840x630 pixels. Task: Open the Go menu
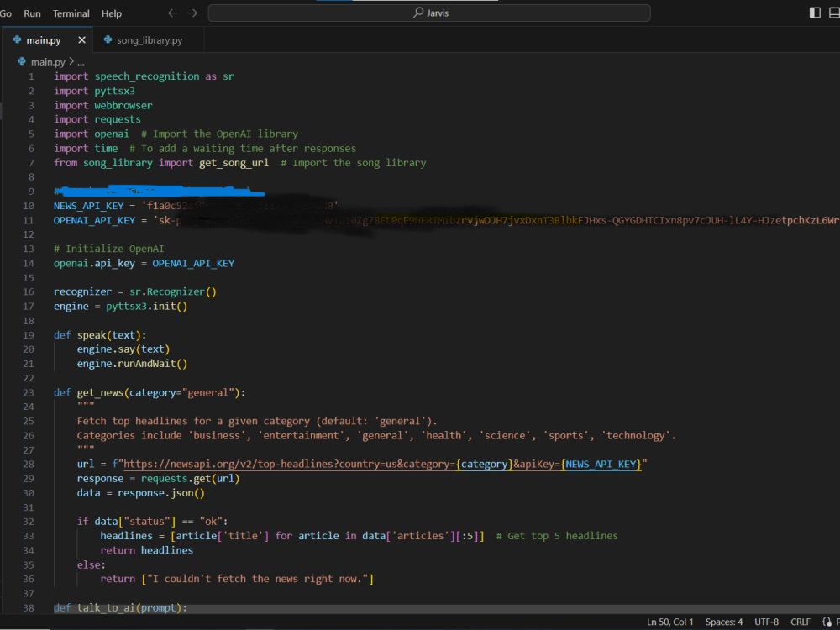(6, 13)
